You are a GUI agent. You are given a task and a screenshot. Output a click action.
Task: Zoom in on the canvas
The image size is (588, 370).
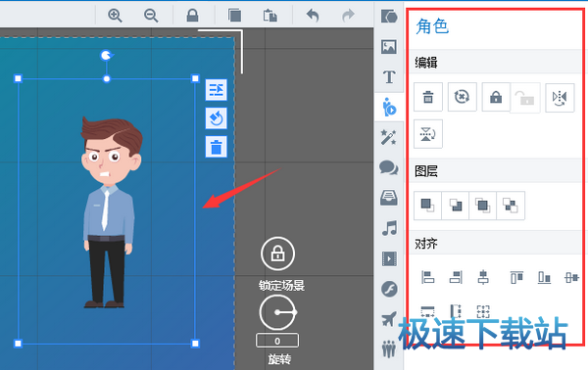115,16
